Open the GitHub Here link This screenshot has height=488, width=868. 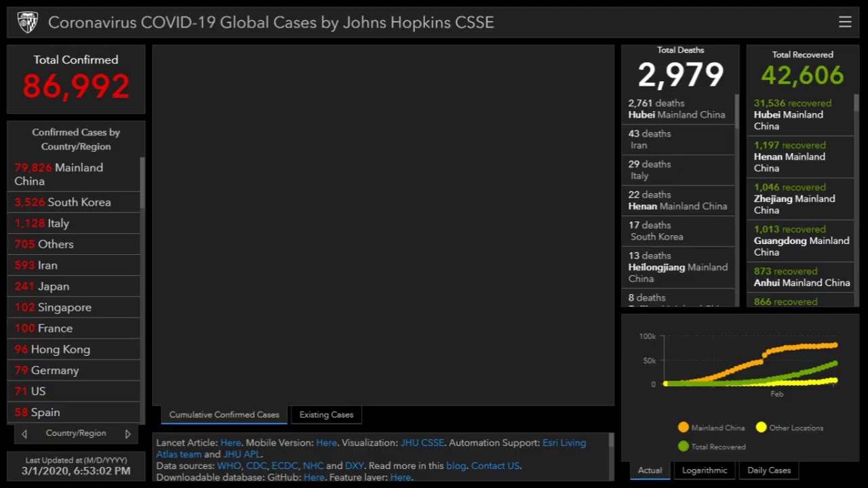coord(314,477)
